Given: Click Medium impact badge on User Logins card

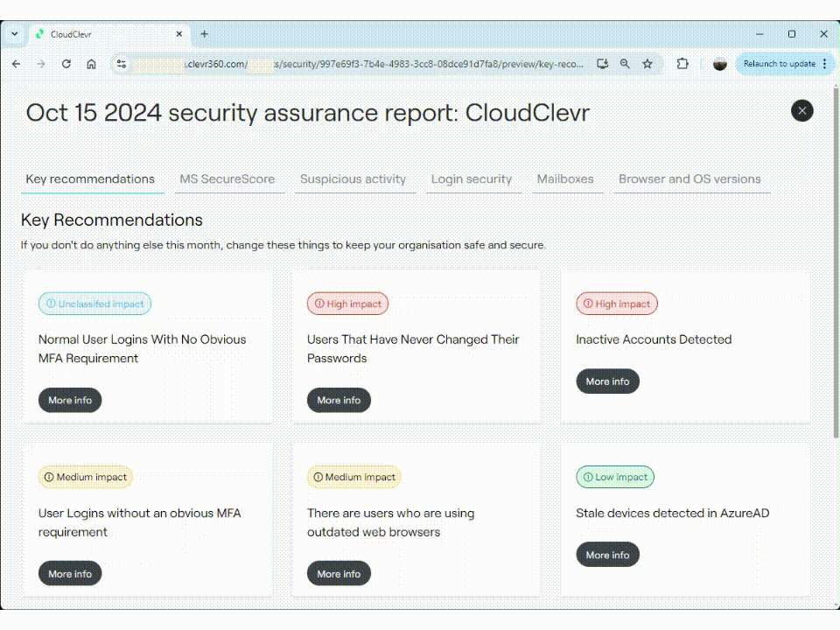Looking at the screenshot, I should point(86,477).
